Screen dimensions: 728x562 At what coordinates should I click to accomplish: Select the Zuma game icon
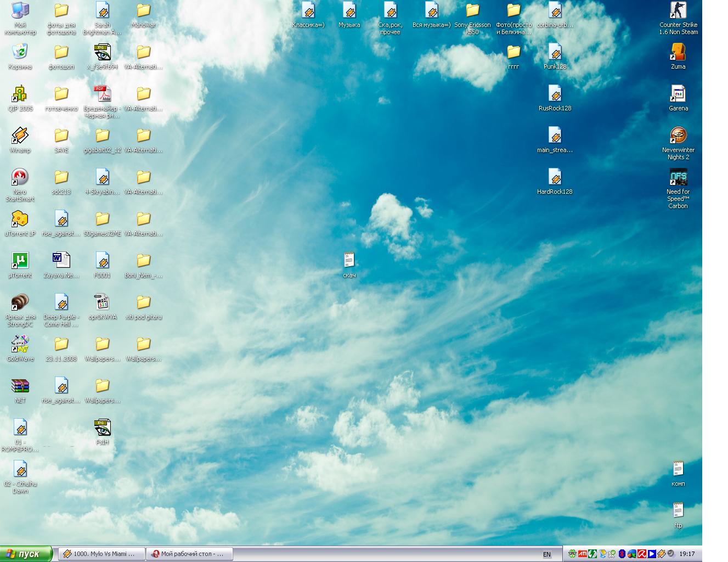pos(678,53)
